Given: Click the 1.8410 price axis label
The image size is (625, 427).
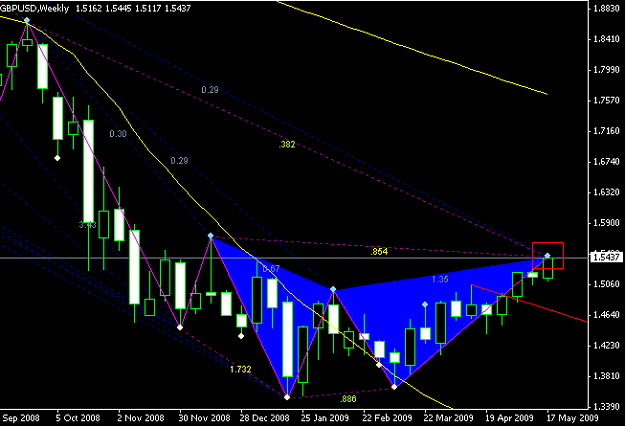Looking at the screenshot, I should pyautogui.click(x=606, y=39).
